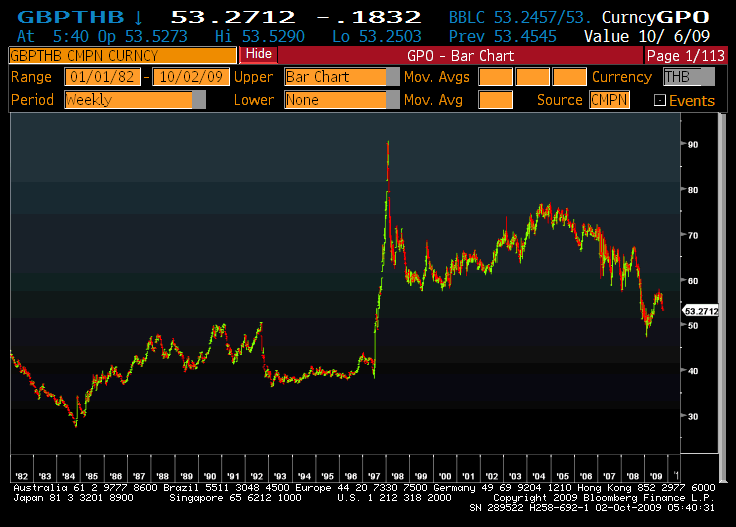Click the 53.2712 price marker on axis
This screenshot has width=736, height=527.
[700, 311]
